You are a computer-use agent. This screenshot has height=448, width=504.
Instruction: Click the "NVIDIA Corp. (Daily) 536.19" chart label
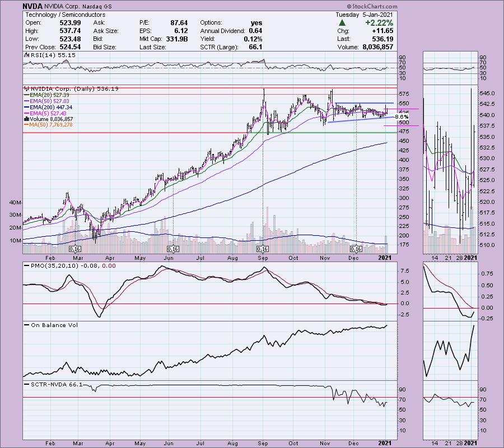pos(74,88)
